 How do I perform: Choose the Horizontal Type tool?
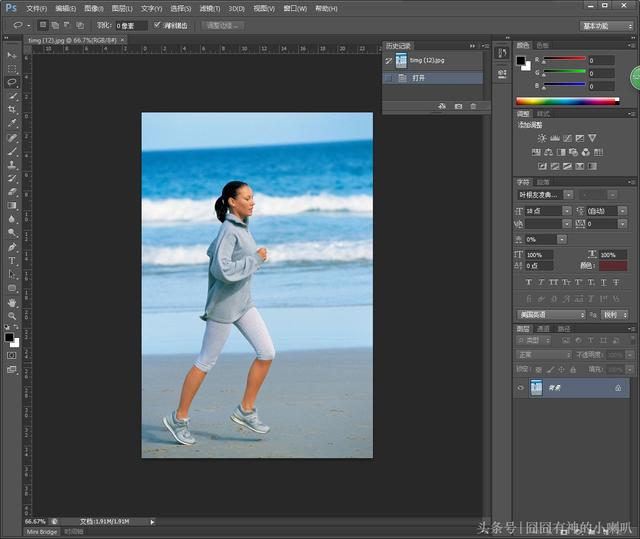pos(12,260)
